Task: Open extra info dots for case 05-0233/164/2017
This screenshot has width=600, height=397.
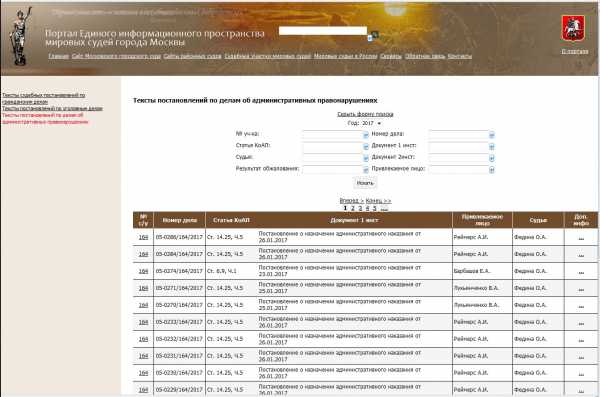Action: tap(581, 323)
